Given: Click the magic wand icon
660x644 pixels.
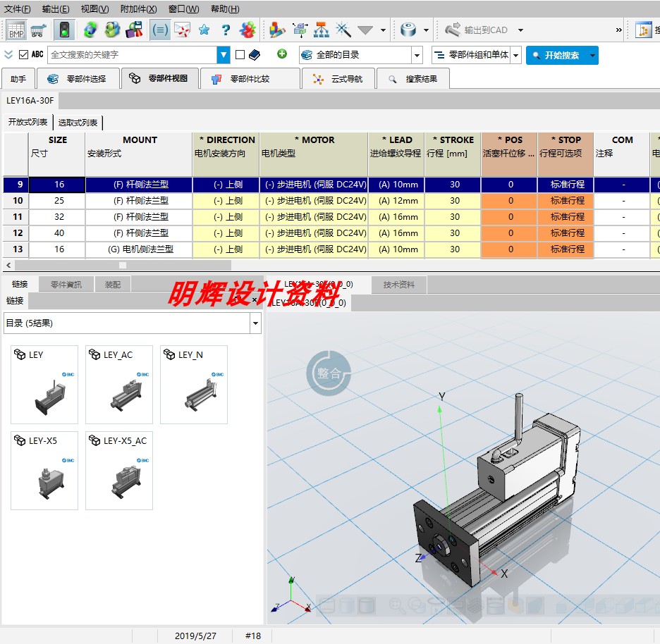Looking at the screenshot, I should click(x=343, y=30).
